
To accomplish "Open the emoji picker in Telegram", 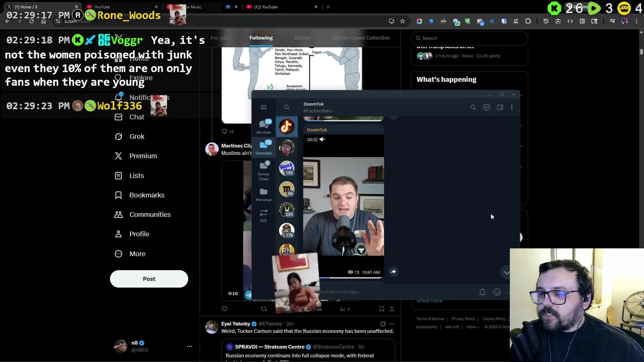I will tap(497, 292).
